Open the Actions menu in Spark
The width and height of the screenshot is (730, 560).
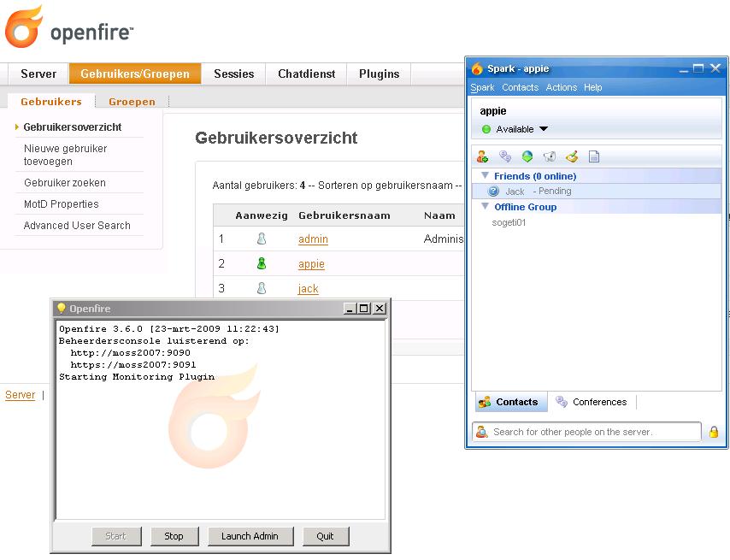pos(562,87)
